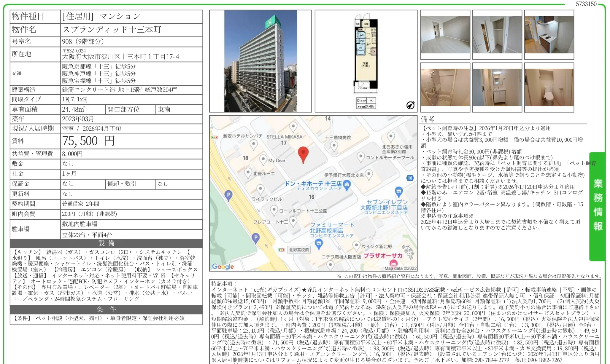
Task: Click the red property location pin
Action: [x=303, y=152]
